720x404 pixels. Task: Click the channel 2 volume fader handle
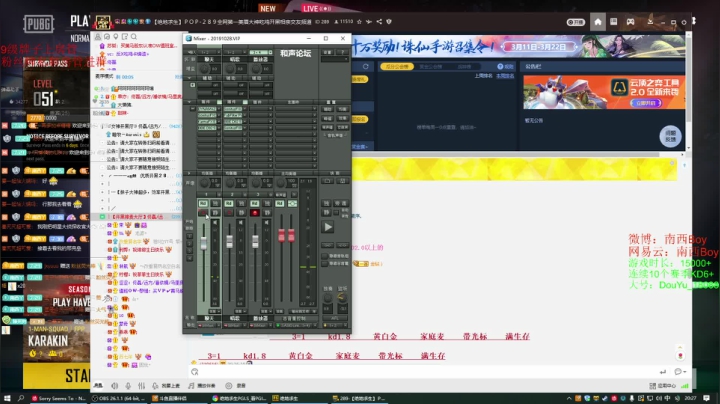[x=229, y=241]
